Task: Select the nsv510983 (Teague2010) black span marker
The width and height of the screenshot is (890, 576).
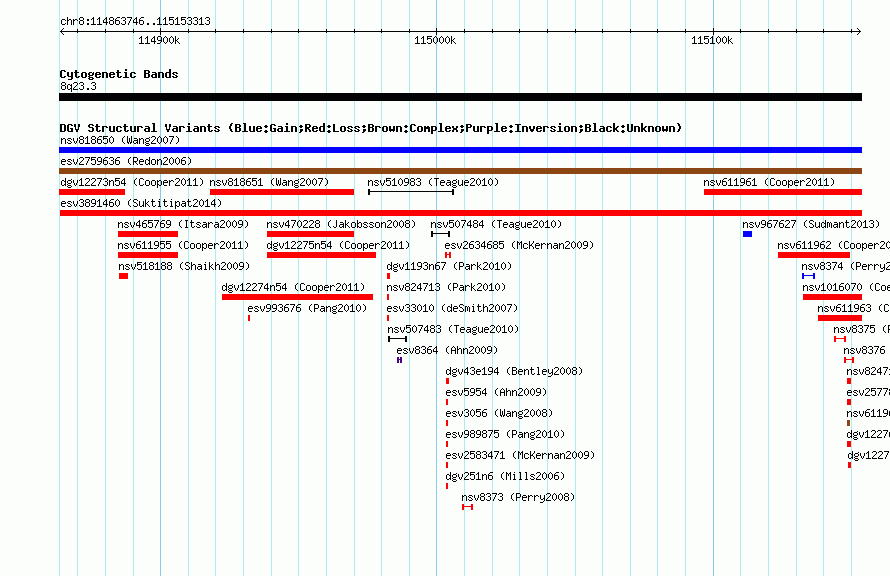Action: (411, 192)
